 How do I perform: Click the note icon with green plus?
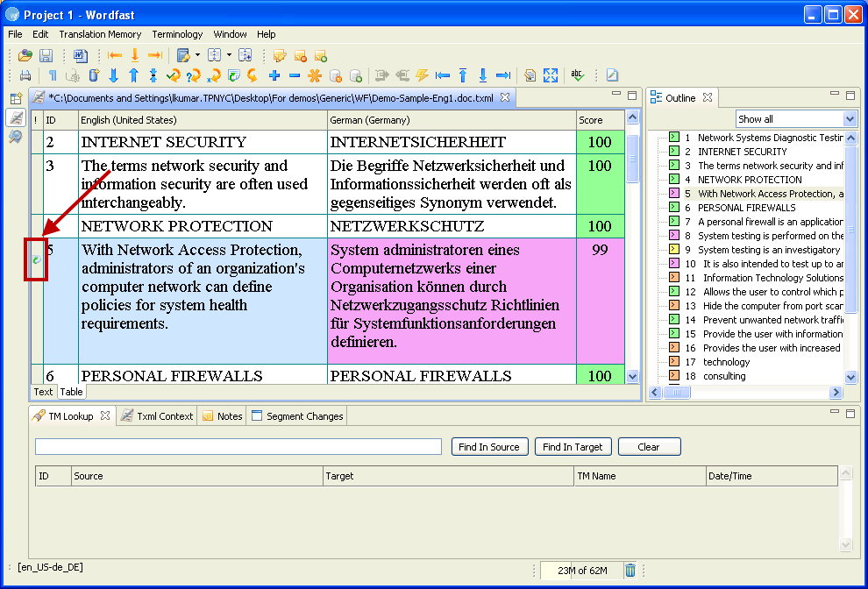pos(321,55)
